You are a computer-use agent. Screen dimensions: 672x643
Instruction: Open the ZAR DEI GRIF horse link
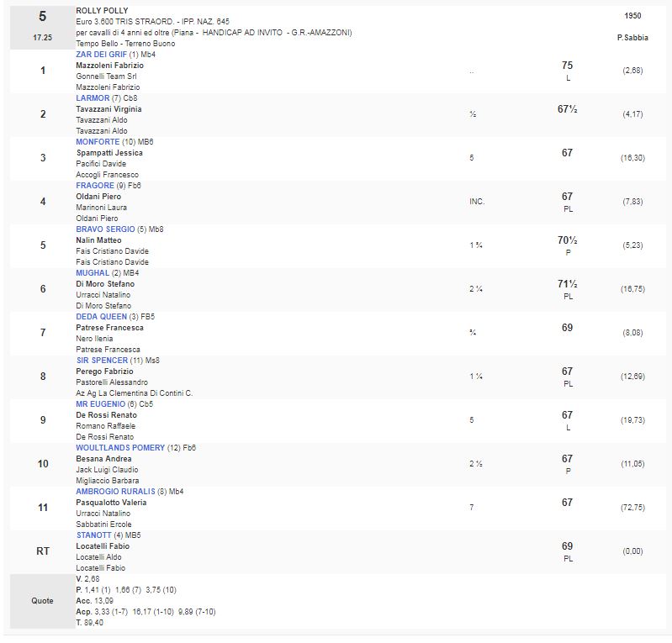(101, 55)
